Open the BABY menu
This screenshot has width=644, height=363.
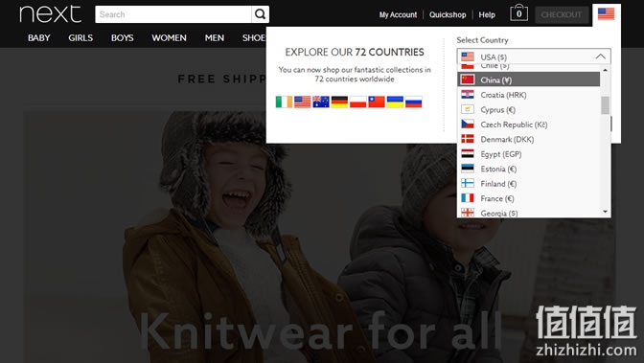[x=39, y=37]
